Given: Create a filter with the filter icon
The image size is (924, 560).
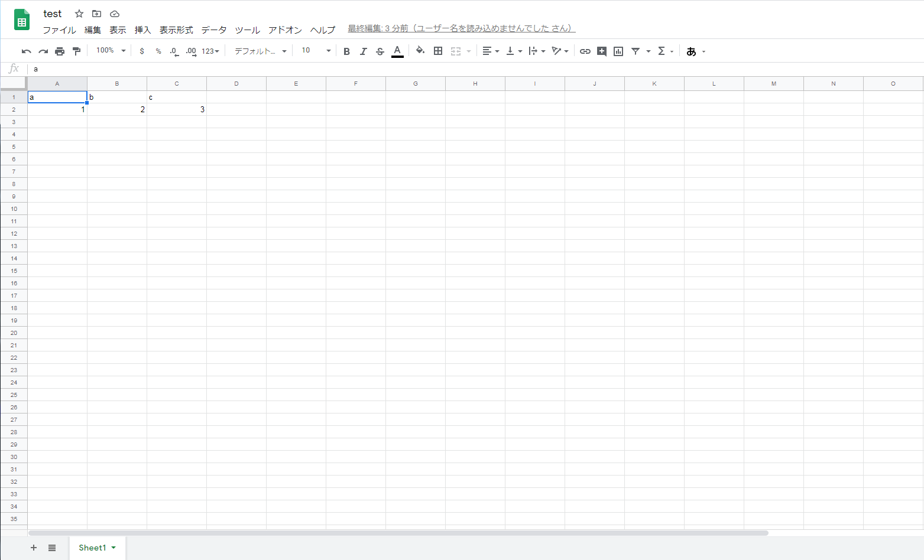Looking at the screenshot, I should tap(635, 51).
